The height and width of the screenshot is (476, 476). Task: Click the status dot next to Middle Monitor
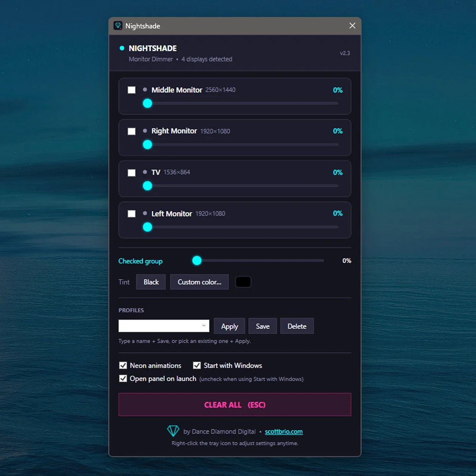tap(145, 90)
